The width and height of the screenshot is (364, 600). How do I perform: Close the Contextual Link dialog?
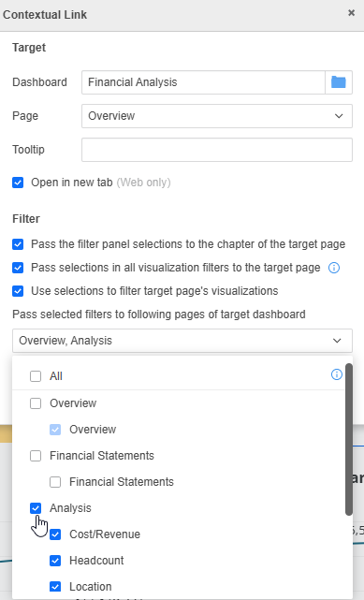[x=352, y=13]
